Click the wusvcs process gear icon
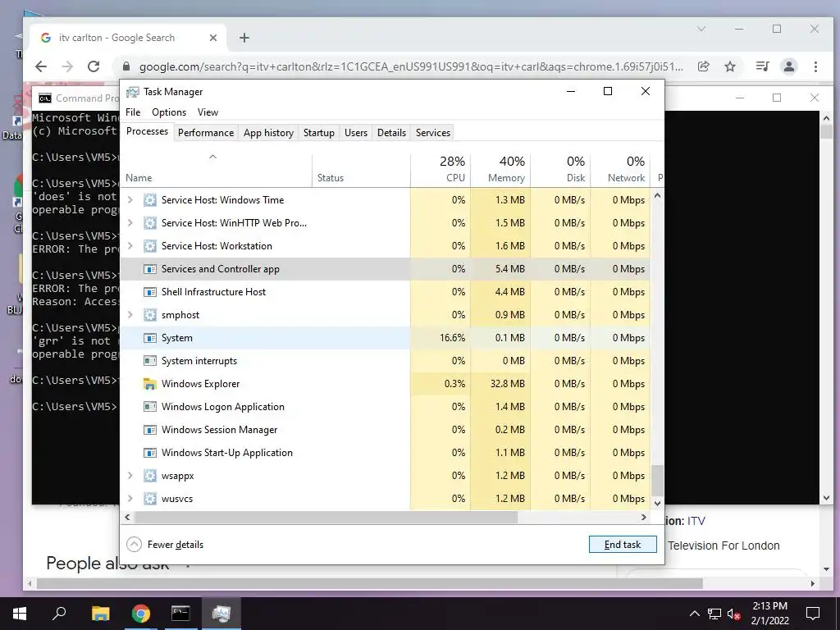The height and width of the screenshot is (630, 840). pos(150,499)
